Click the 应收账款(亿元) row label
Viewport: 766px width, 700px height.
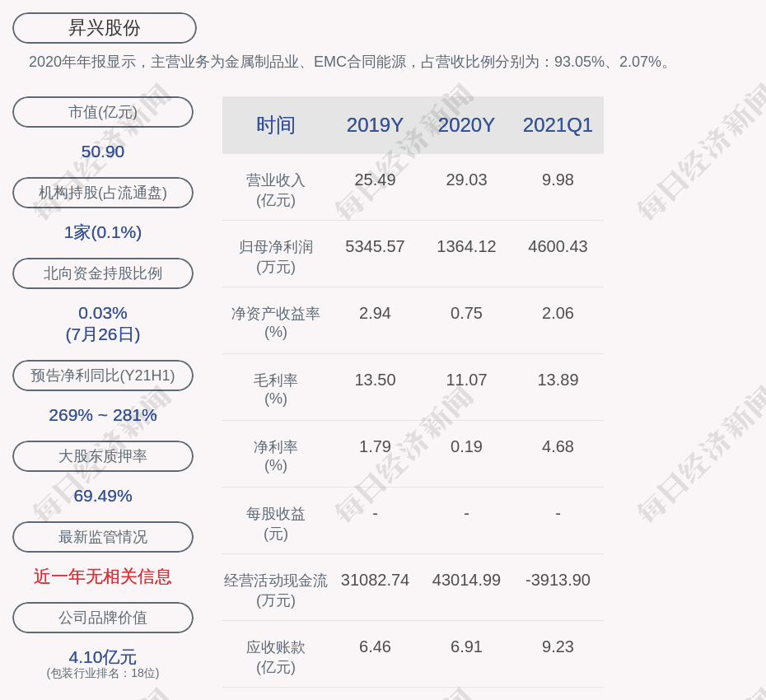tap(276, 657)
